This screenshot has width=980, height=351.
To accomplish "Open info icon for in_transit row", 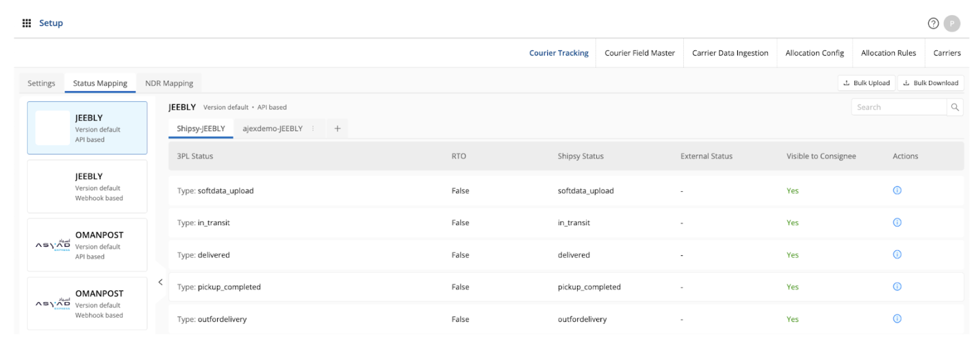I will pos(897,222).
